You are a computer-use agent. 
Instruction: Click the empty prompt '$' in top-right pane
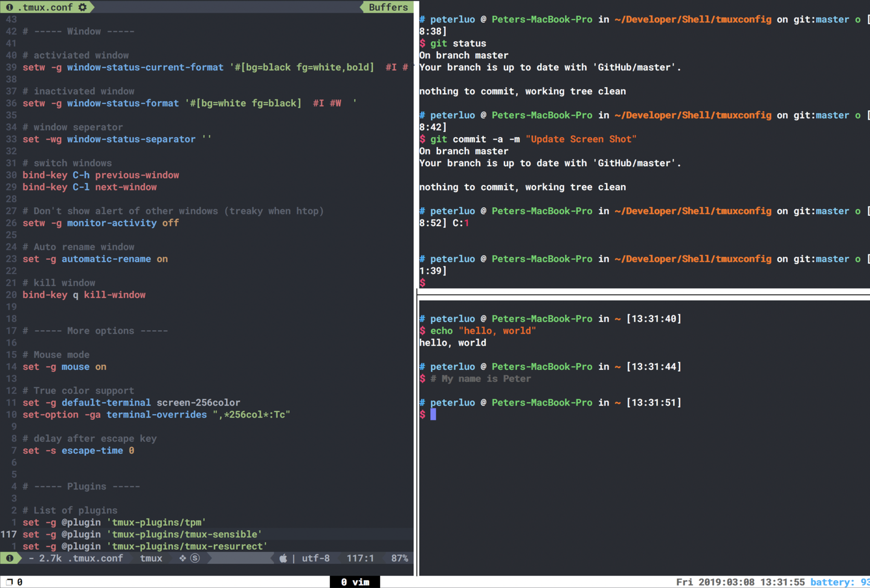coord(422,283)
